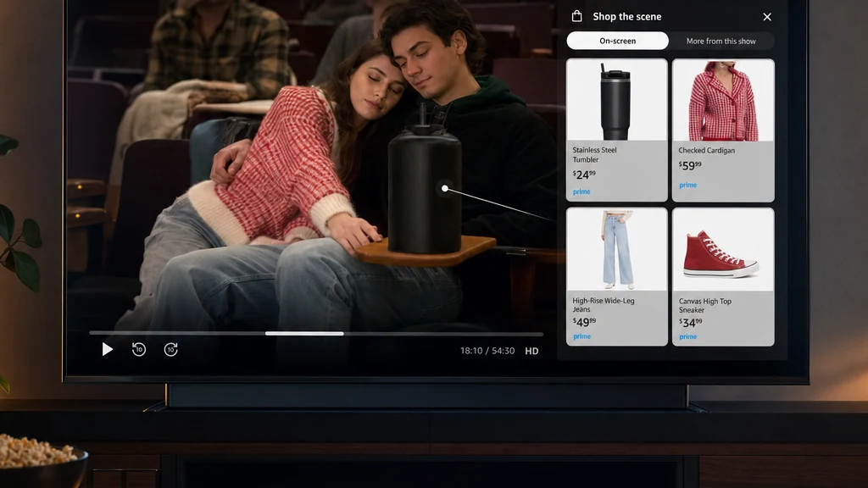The image size is (868, 488).
Task: Skip forward 10 seconds
Action: click(170, 349)
